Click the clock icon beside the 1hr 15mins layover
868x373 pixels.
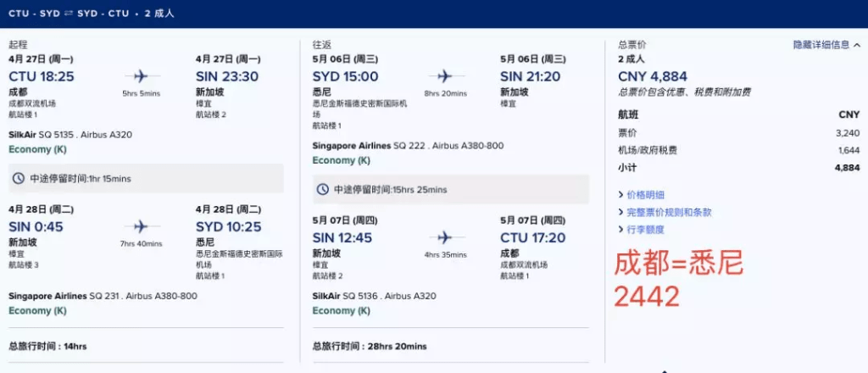(19, 179)
